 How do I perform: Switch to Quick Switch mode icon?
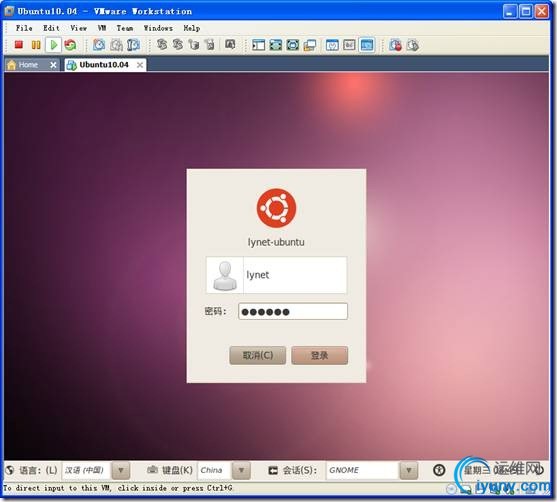coord(276,45)
